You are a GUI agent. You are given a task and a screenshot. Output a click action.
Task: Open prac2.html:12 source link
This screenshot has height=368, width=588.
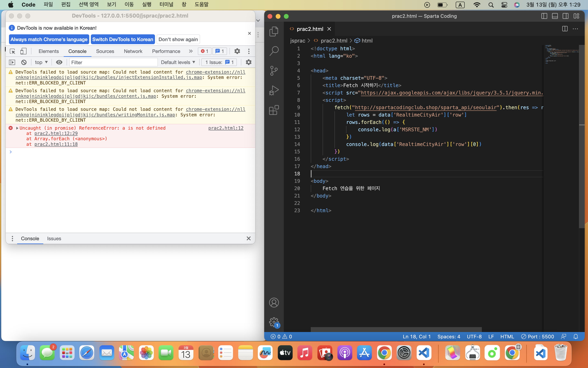pyautogui.click(x=226, y=128)
